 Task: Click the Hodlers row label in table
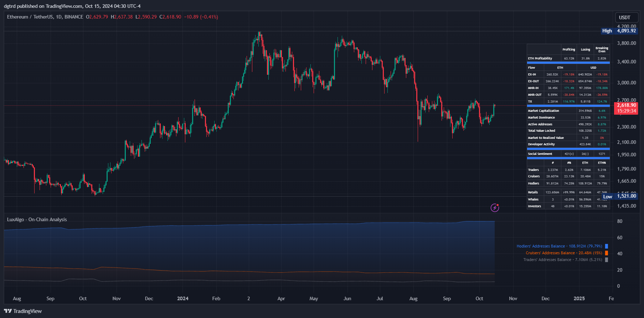click(533, 183)
